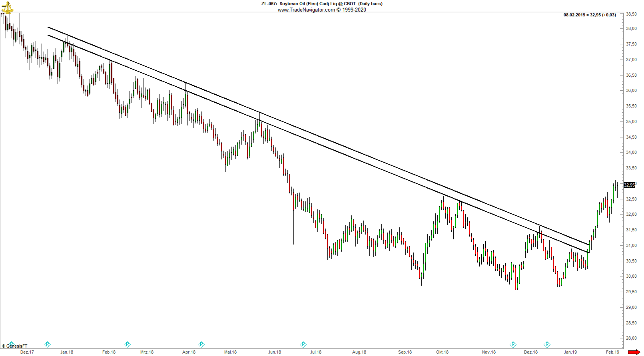Click the 32,00 price axis label
Image resolution: width=644 pixels, height=356 pixels.
click(631, 214)
